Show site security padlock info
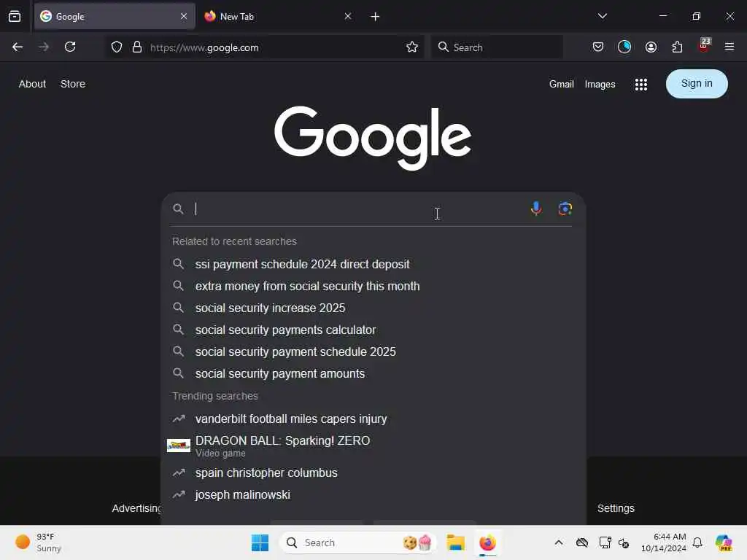This screenshot has width=747, height=560. pyautogui.click(x=137, y=47)
